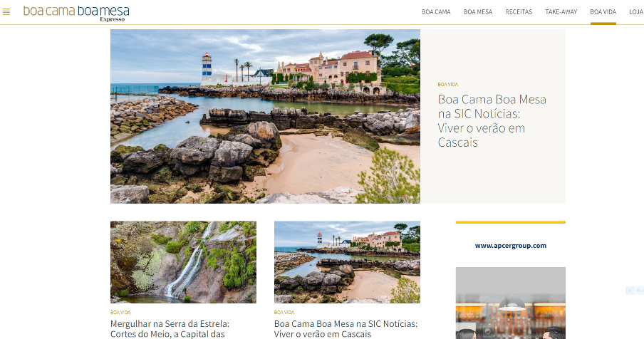Viewport: 644px width, 339px height.
Task: Open the BOA MESA menu item
Action: 478,12
